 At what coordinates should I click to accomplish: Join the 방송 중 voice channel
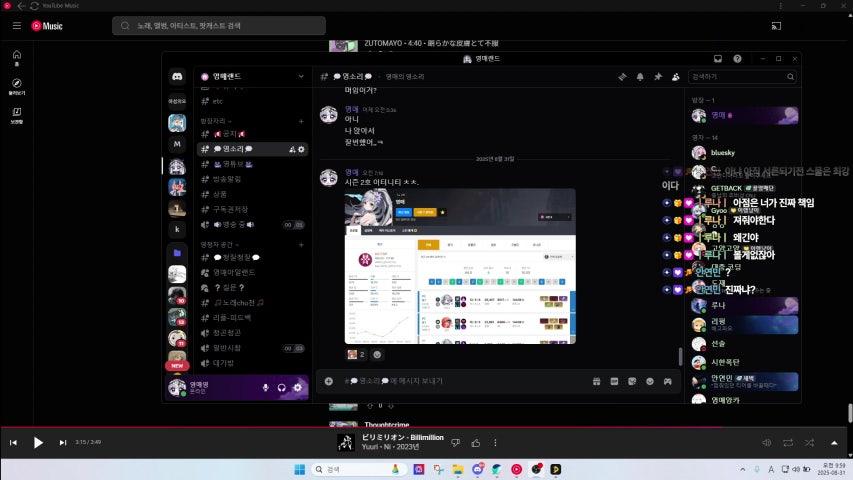(252, 224)
